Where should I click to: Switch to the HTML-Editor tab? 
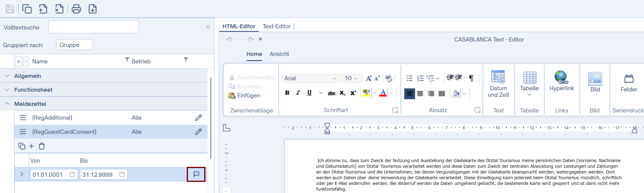coord(239,26)
